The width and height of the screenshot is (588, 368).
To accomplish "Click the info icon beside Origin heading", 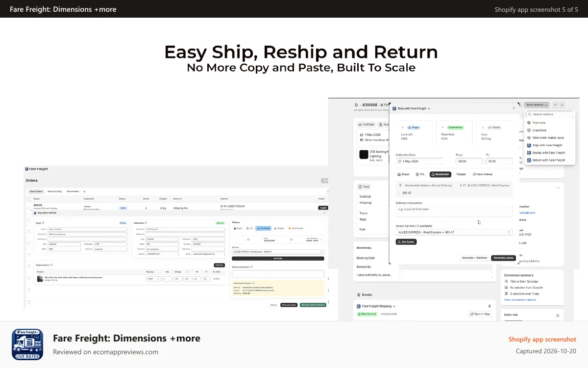I will point(43,222).
